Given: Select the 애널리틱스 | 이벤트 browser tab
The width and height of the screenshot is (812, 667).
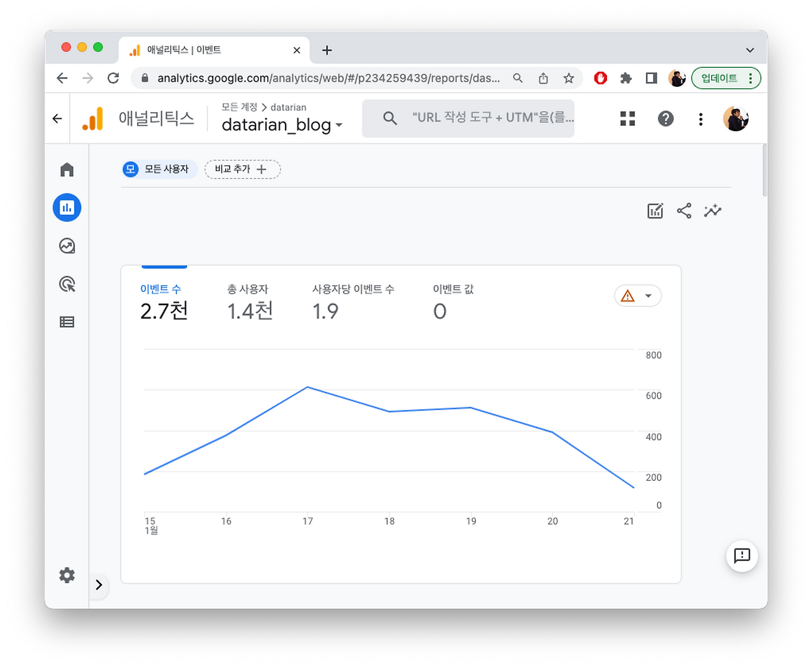Looking at the screenshot, I should tap(214, 50).
